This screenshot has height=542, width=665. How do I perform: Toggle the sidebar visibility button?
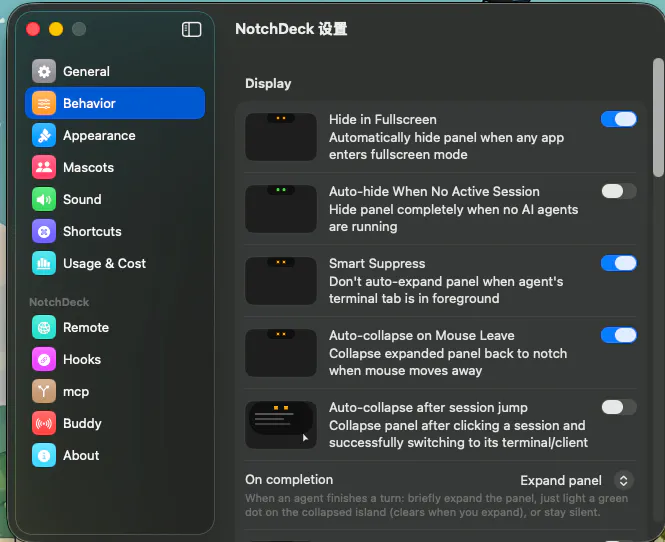[x=191, y=30]
